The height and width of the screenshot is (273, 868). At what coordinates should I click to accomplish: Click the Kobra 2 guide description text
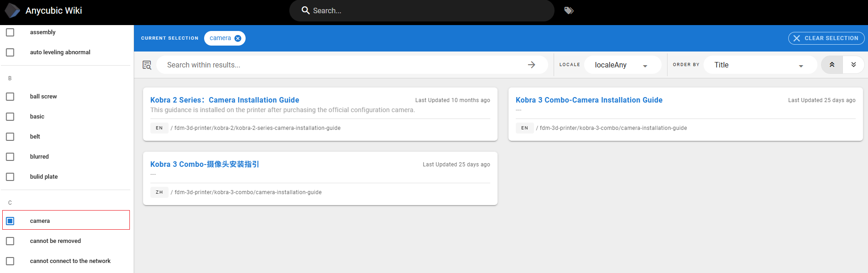click(x=282, y=110)
